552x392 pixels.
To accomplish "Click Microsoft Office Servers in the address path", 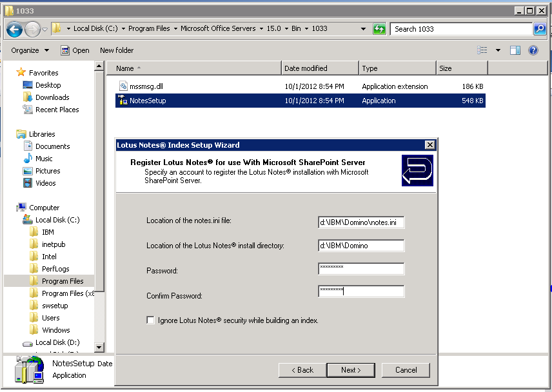I will (218, 28).
